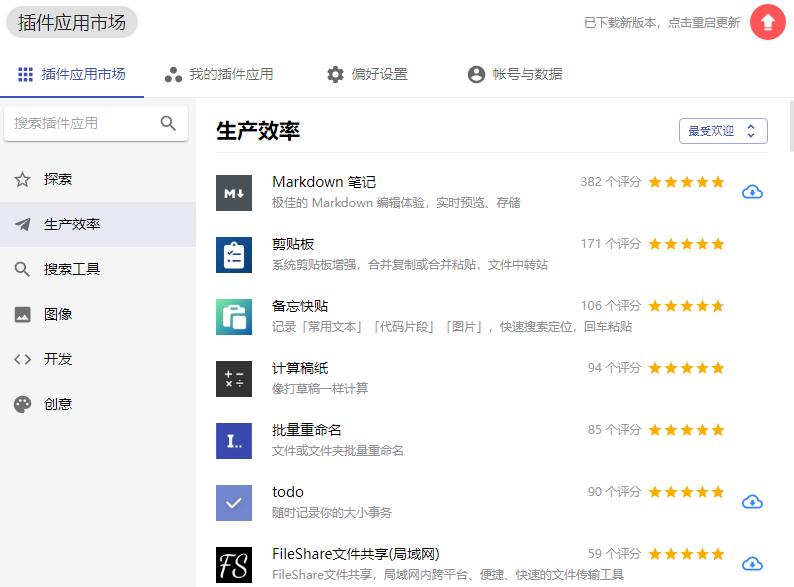Click the Markdown 笔记 plugin icon

pyautogui.click(x=234, y=193)
